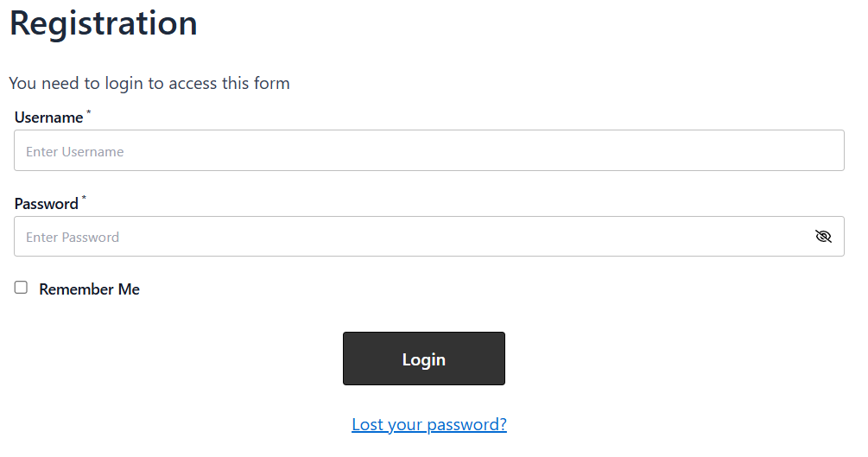Click the login-required notice text
Screen dimensions: 868x457
click(x=149, y=83)
